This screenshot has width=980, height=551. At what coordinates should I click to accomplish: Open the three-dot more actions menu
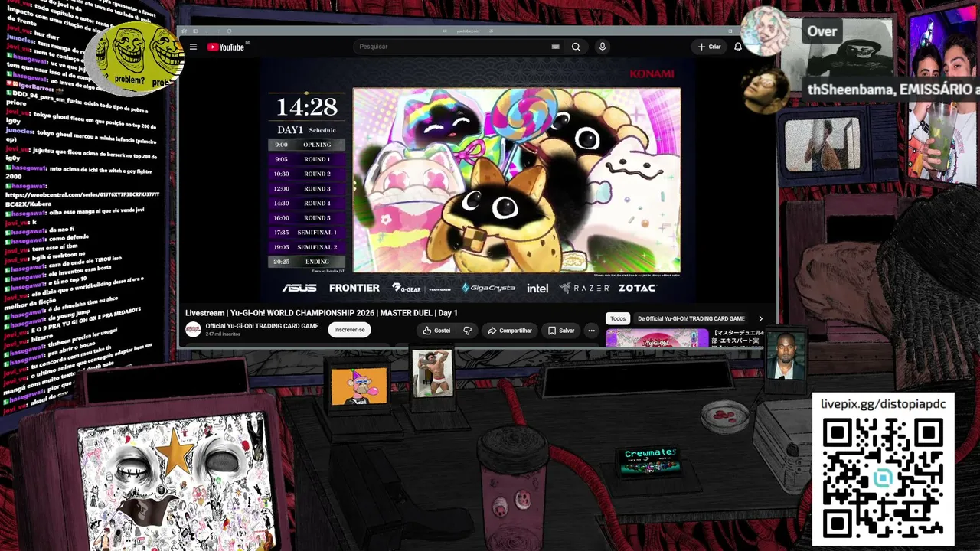pyautogui.click(x=591, y=331)
